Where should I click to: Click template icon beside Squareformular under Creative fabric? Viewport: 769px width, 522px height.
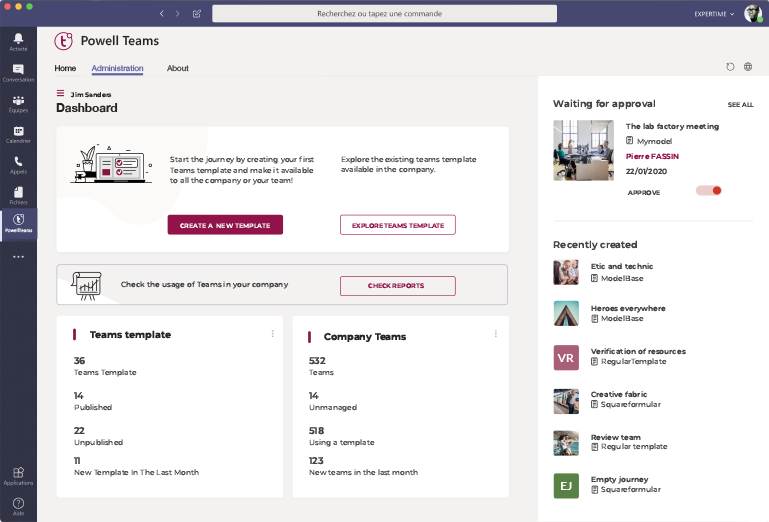click(594, 404)
